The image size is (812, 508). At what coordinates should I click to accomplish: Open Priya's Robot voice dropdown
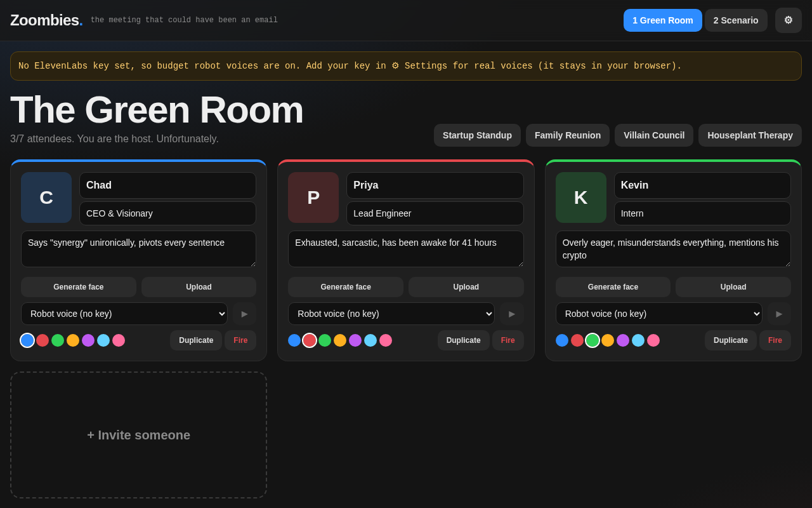391,314
